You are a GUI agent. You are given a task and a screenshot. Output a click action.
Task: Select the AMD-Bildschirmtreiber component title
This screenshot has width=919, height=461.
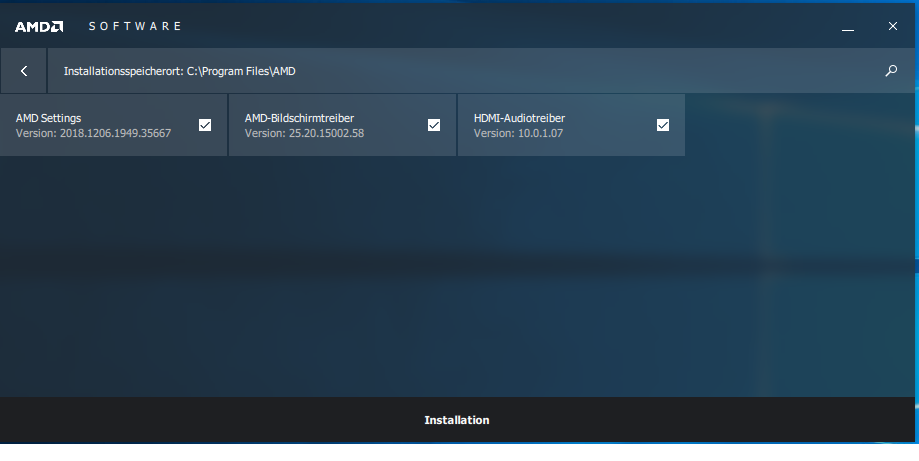(x=299, y=118)
